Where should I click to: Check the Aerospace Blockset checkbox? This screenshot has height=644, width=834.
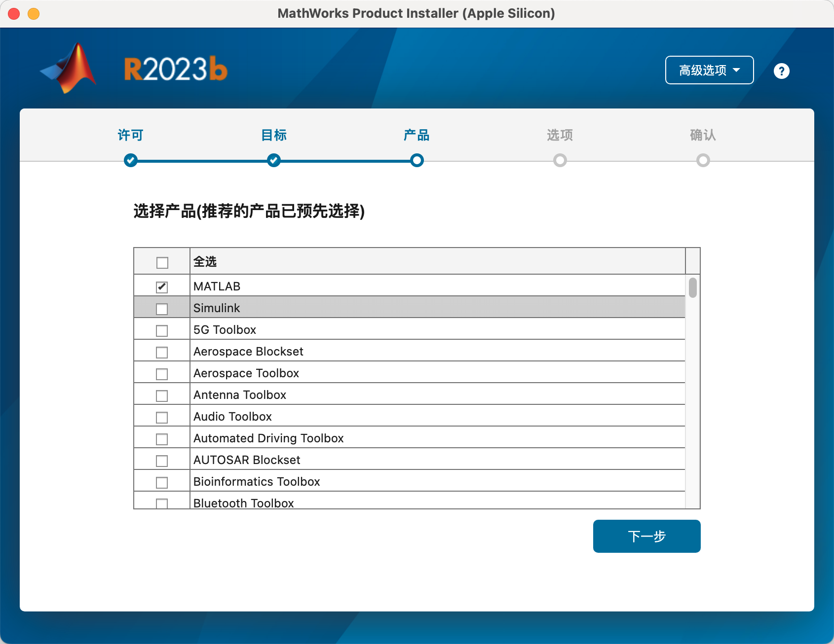pyautogui.click(x=162, y=352)
